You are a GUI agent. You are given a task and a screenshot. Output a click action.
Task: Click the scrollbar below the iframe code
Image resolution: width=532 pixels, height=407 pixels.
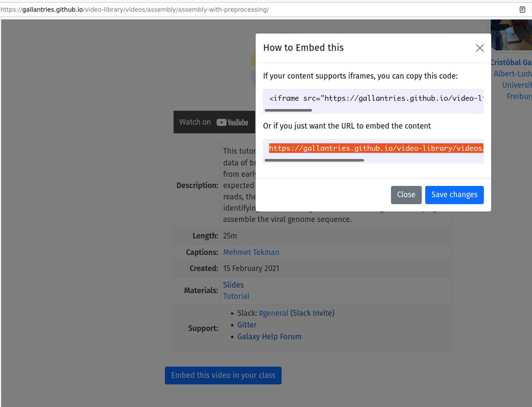pyautogui.click(x=288, y=110)
